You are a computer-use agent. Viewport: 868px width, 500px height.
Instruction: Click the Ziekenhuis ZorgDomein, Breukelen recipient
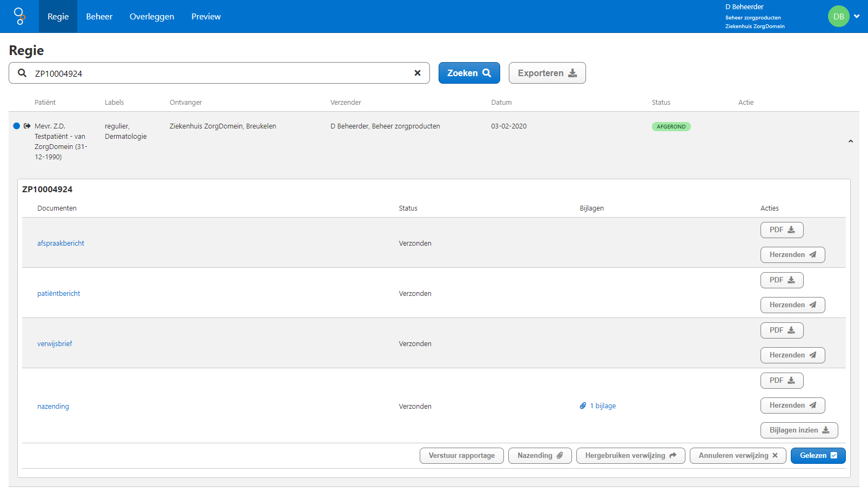click(x=223, y=126)
